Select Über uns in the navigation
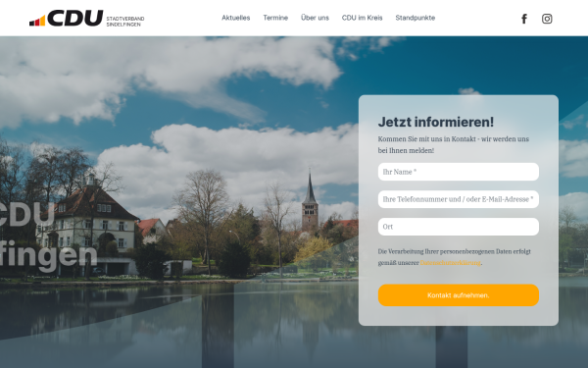 315,18
